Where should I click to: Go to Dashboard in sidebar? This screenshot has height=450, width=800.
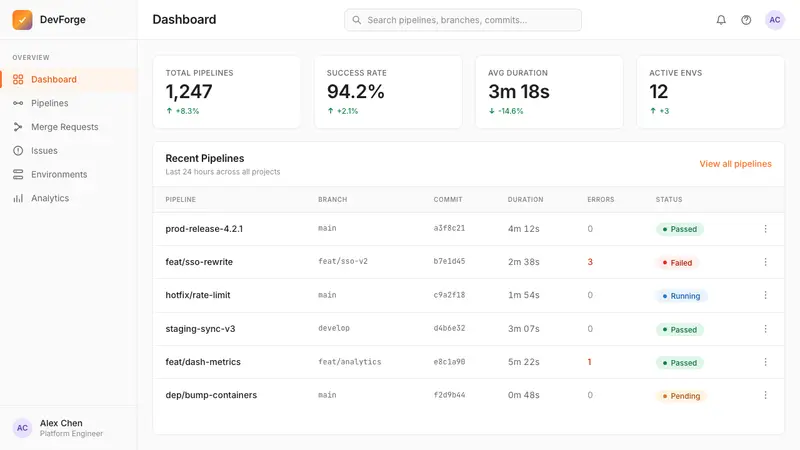(x=68, y=80)
